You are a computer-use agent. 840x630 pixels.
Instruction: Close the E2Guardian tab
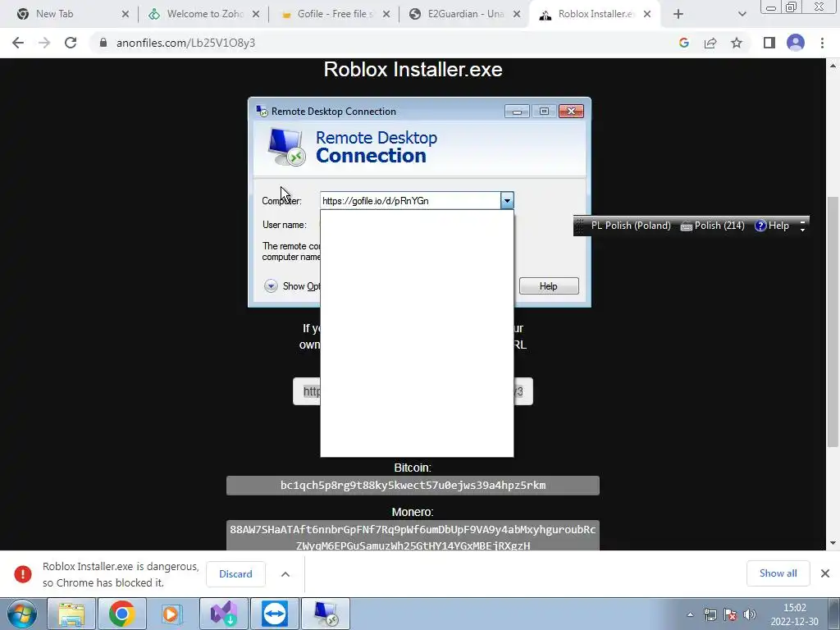pos(517,14)
